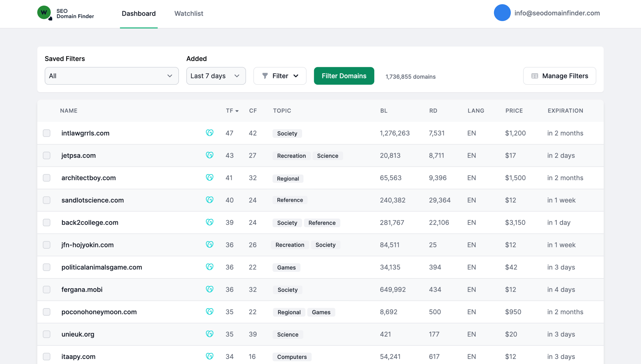The height and width of the screenshot is (364, 641).
Task: Click watchlist icon for architectboy.com
Action: click(x=210, y=178)
